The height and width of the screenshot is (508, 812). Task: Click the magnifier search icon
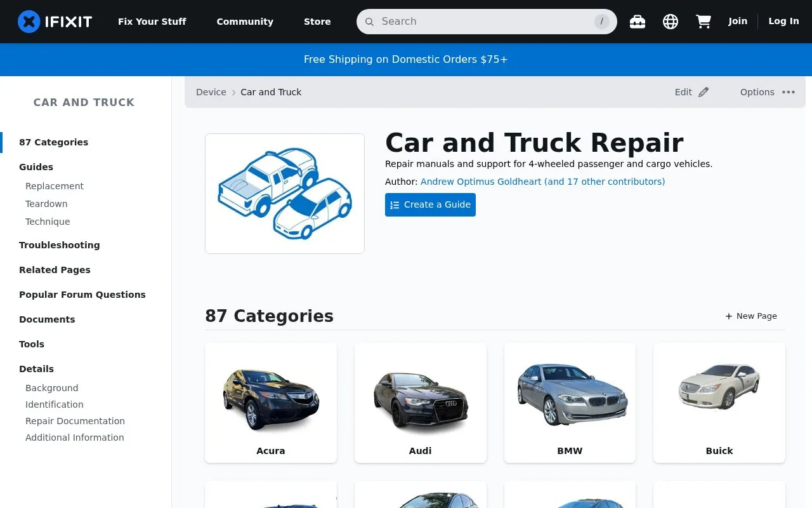(x=369, y=22)
